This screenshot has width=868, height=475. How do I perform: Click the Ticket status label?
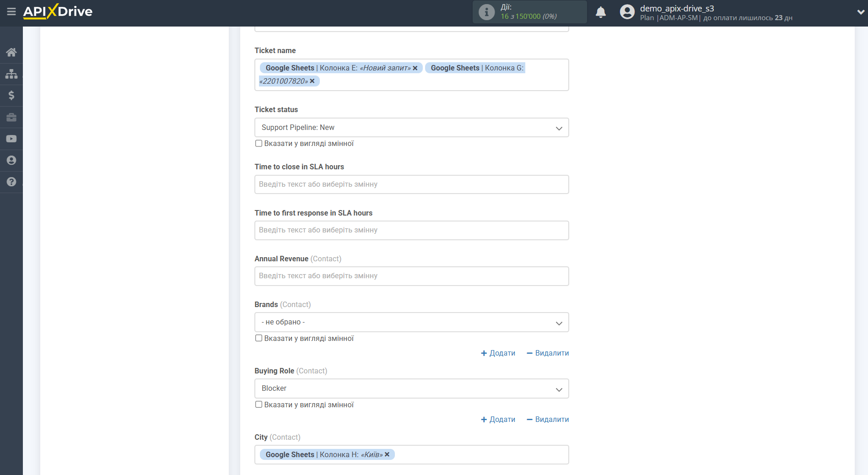pos(276,110)
